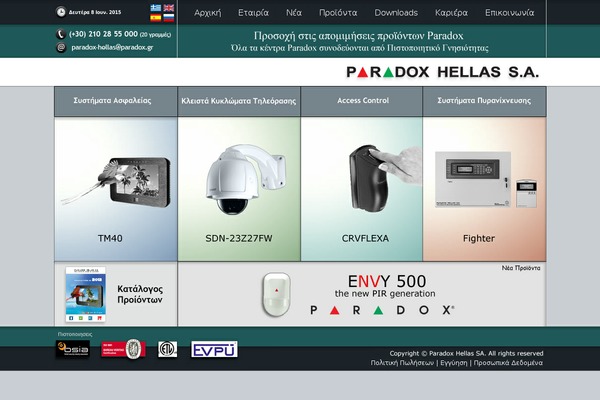Click the Νέα Προϊόντα label

[x=521, y=268]
